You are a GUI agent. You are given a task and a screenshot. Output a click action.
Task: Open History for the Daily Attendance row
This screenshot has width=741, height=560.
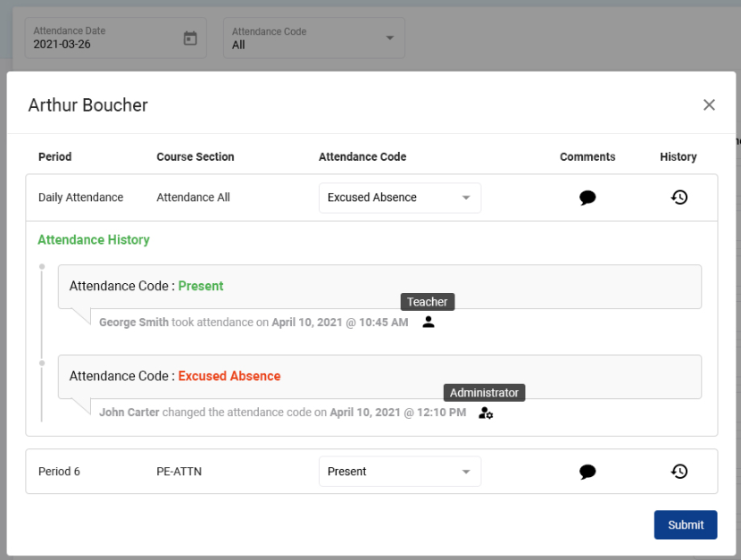click(679, 197)
